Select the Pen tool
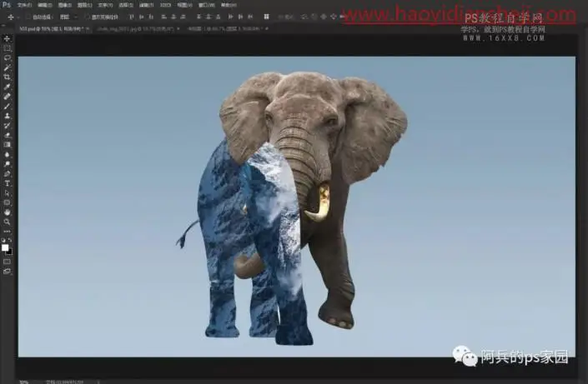The width and height of the screenshot is (588, 384). point(7,174)
